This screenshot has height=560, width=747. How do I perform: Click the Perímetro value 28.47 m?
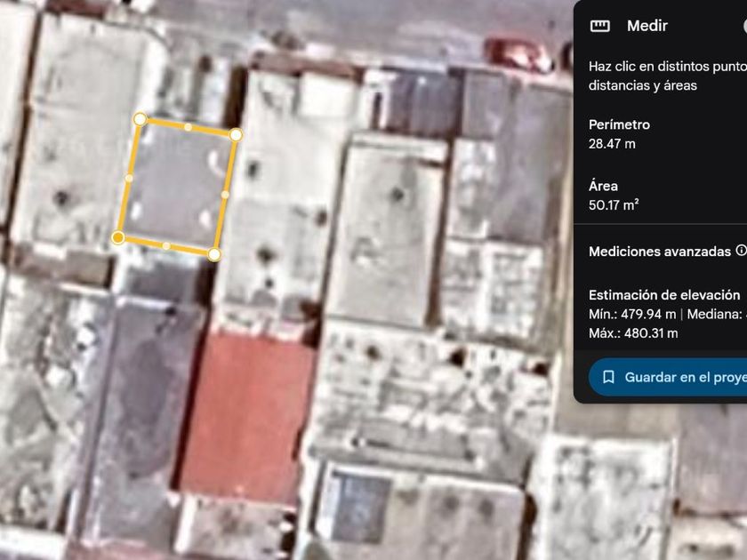click(x=612, y=144)
